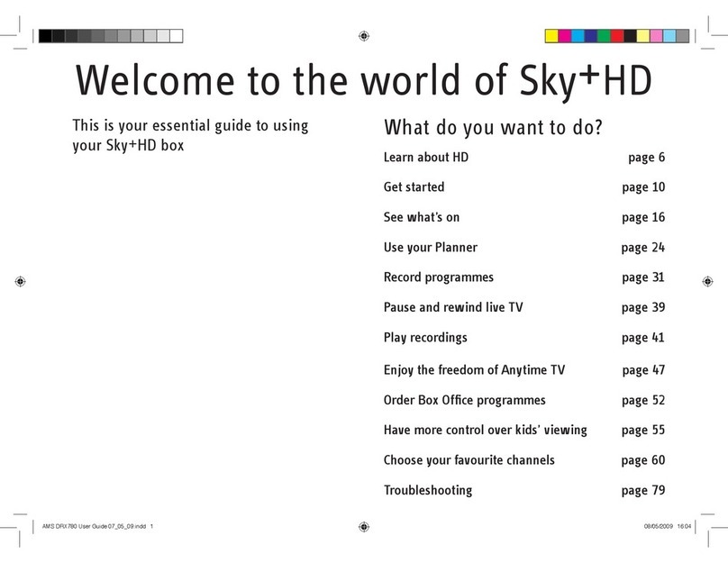Image resolution: width=728 pixels, height=563 pixels.
Task: Pick the magenta swatch in the colour bar
Action: [x=565, y=36]
